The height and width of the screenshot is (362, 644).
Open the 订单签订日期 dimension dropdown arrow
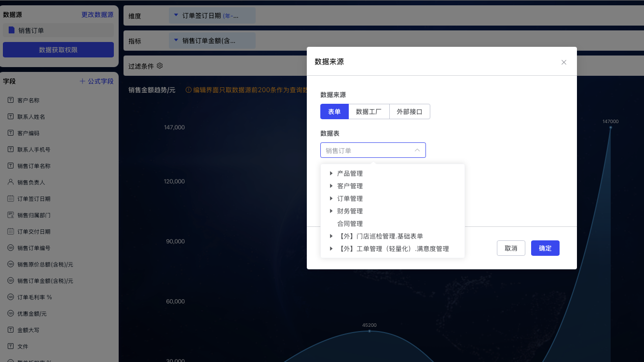pyautogui.click(x=176, y=15)
